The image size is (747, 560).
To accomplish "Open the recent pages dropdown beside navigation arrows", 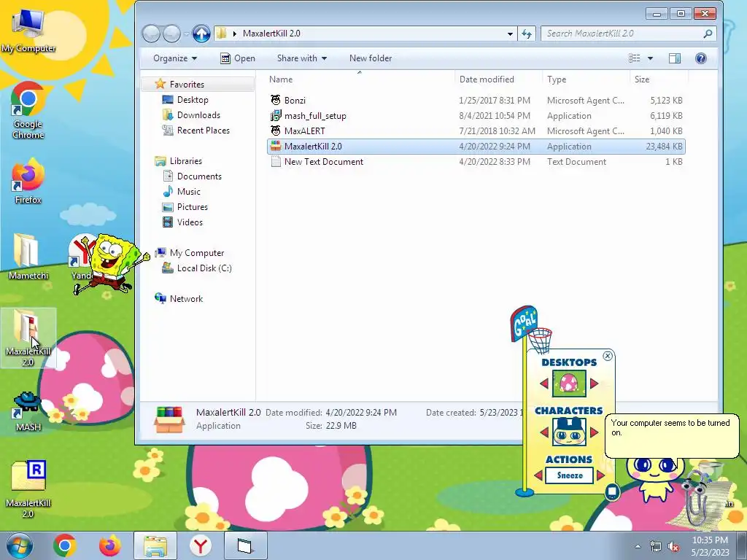I will point(186,34).
